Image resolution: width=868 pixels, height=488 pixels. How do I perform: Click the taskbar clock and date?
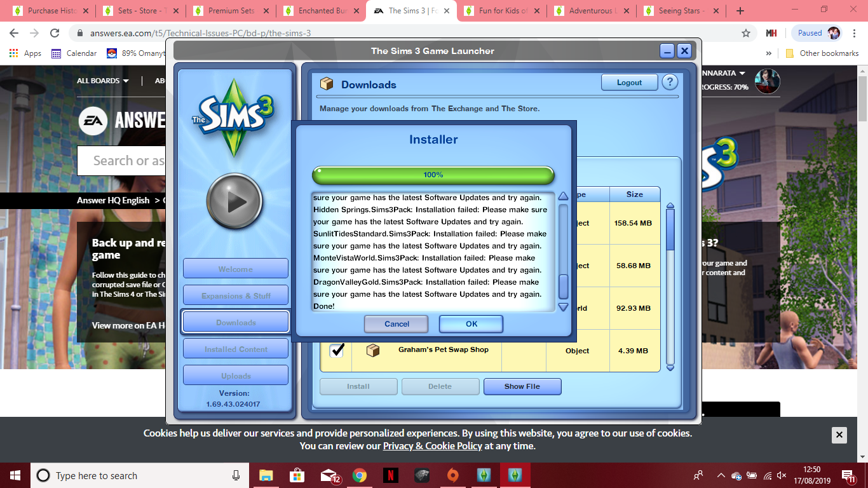click(811, 475)
